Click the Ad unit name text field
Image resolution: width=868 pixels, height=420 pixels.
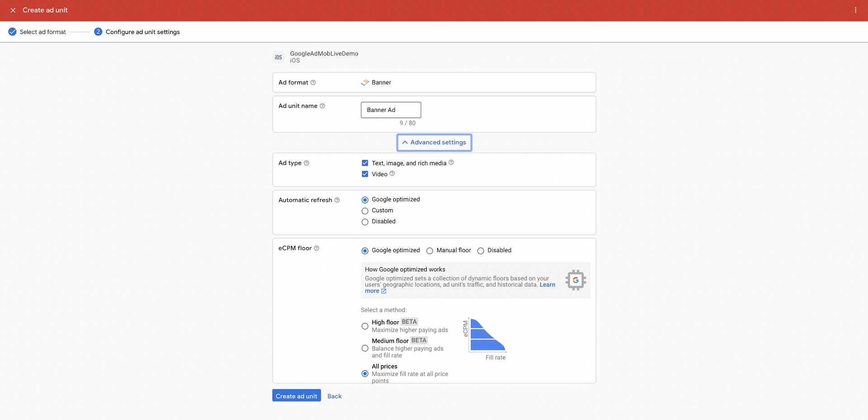(391, 110)
